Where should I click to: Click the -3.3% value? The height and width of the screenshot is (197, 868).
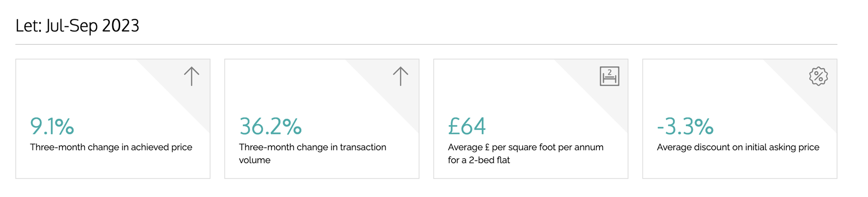click(x=685, y=126)
